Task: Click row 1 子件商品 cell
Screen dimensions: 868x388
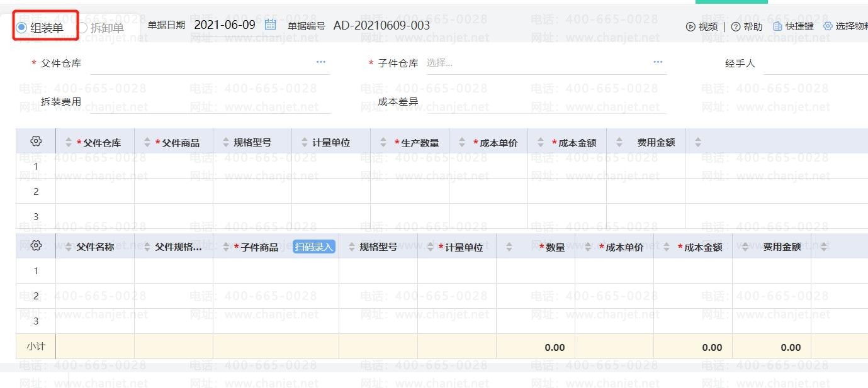Action: [276, 271]
